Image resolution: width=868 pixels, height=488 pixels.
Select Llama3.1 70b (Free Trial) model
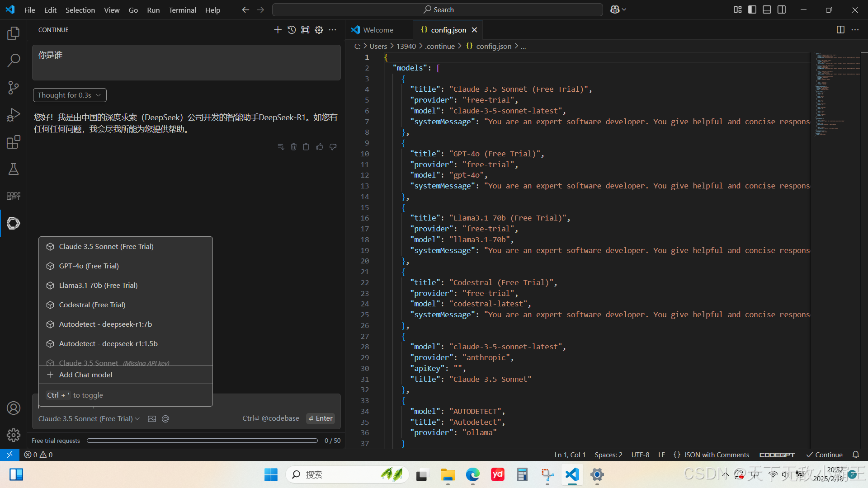pos(126,286)
